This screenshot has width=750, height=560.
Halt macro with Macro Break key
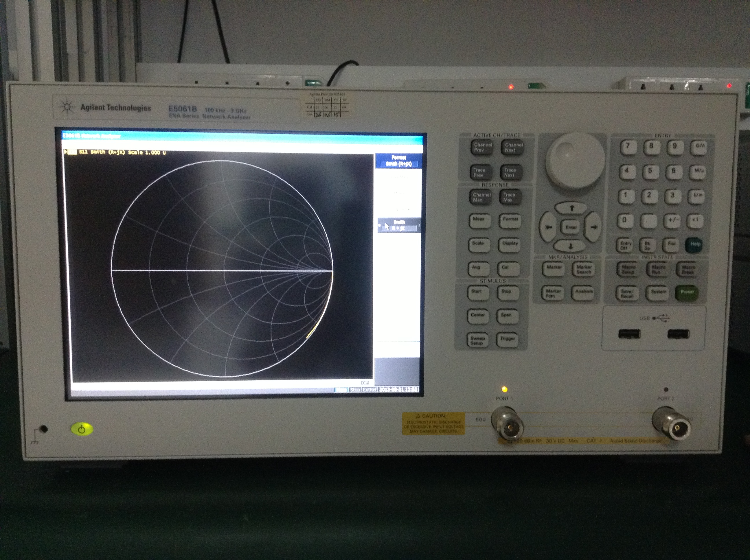pos(687,270)
